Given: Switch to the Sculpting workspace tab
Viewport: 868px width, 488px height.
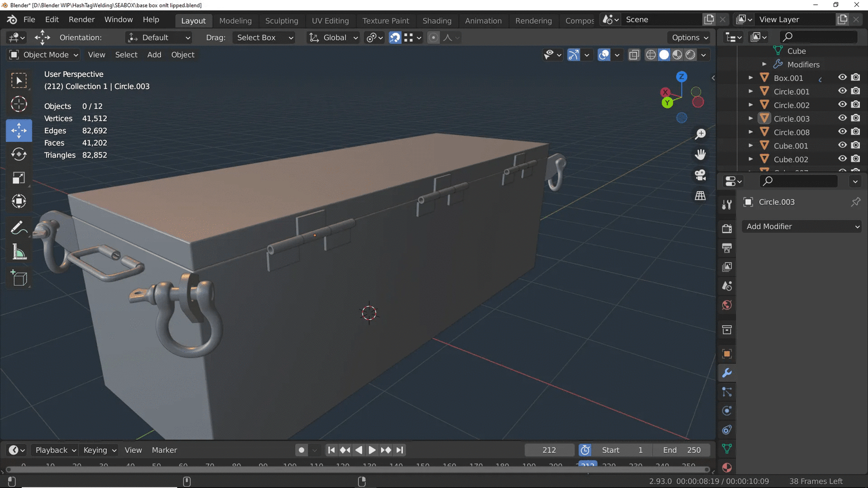Looking at the screenshot, I should coord(281,21).
